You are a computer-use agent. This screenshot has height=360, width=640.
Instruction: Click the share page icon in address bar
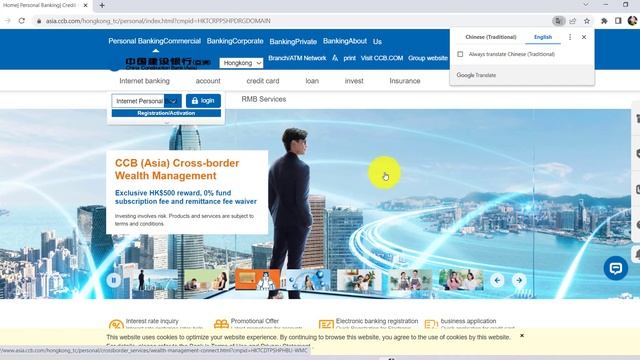(x=573, y=21)
